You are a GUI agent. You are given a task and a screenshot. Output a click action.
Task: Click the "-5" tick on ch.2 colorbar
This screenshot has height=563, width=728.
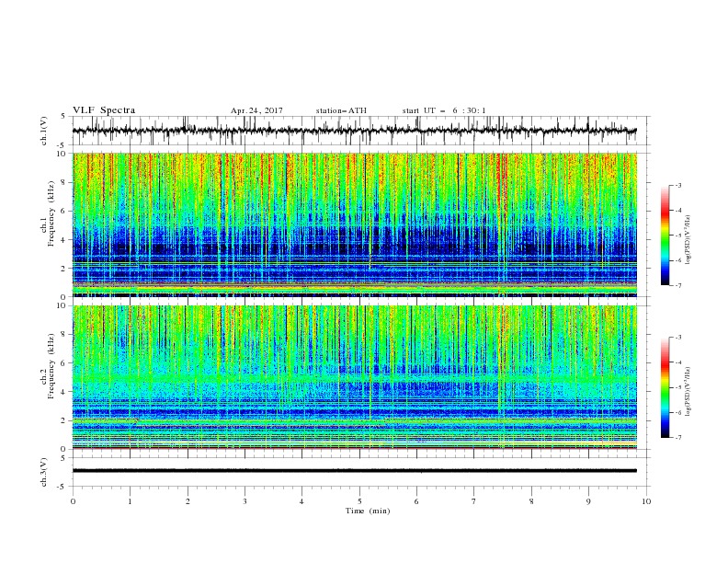point(678,387)
